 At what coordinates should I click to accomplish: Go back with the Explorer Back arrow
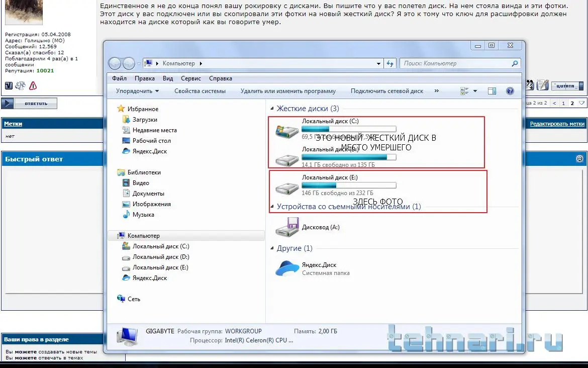pyautogui.click(x=115, y=63)
